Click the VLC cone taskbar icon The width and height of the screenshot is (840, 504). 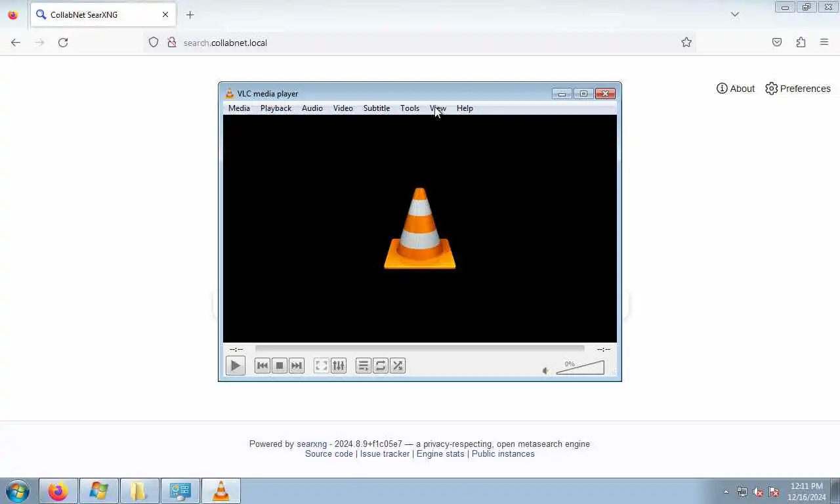(221, 491)
